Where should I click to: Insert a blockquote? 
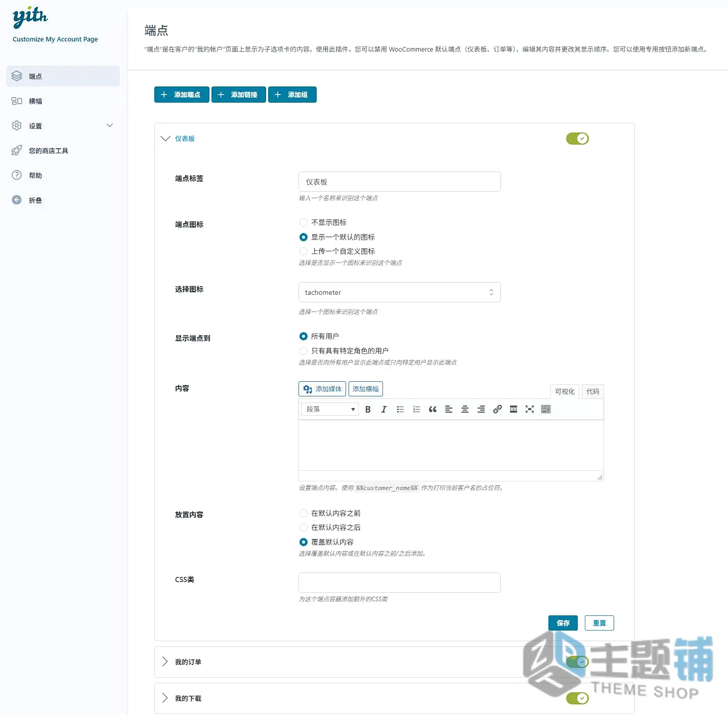tap(433, 409)
